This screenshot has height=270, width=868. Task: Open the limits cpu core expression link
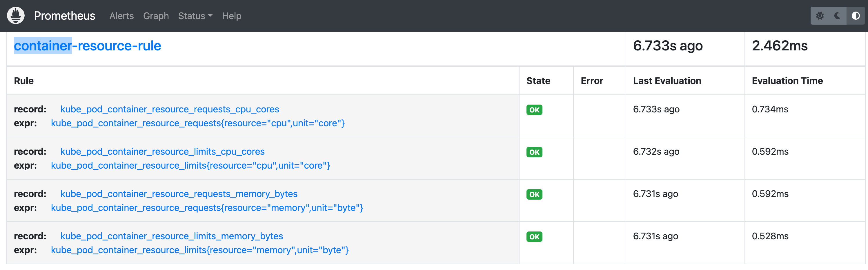tap(190, 166)
